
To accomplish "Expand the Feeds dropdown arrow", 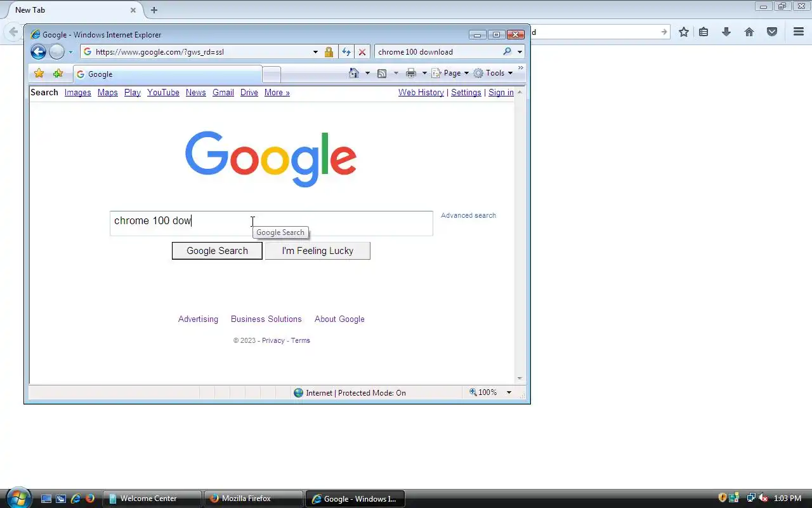I will coord(396,73).
